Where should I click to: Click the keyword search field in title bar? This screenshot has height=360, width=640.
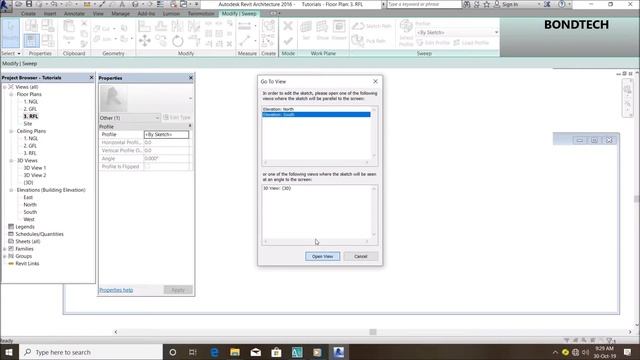point(423,4)
